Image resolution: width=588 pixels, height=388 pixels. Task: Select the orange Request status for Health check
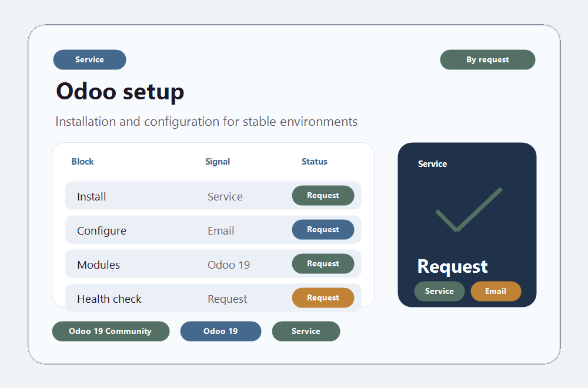coord(323,297)
